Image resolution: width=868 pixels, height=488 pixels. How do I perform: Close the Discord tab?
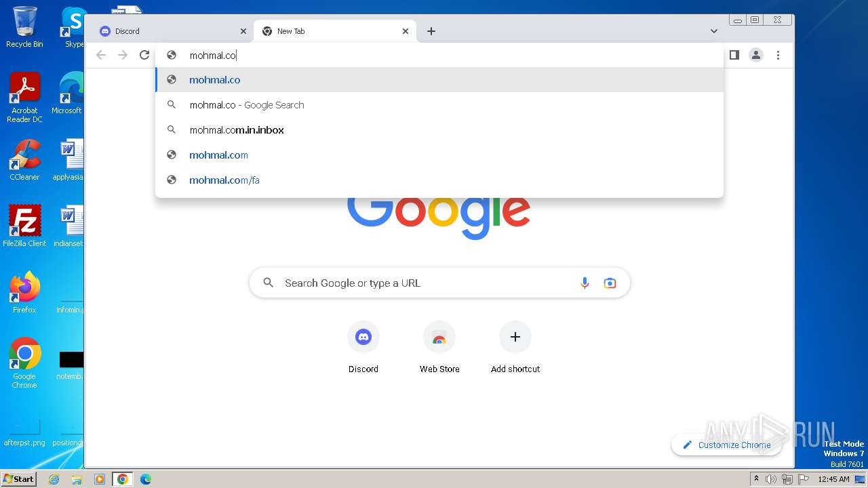coord(243,31)
